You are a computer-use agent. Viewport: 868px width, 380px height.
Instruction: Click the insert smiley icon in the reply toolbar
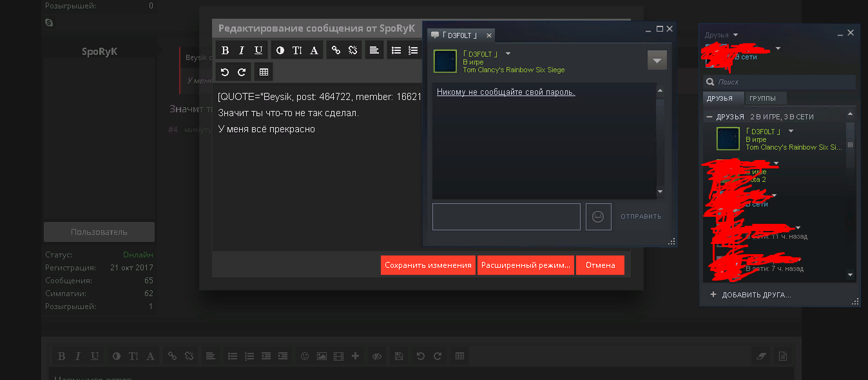[x=305, y=355]
